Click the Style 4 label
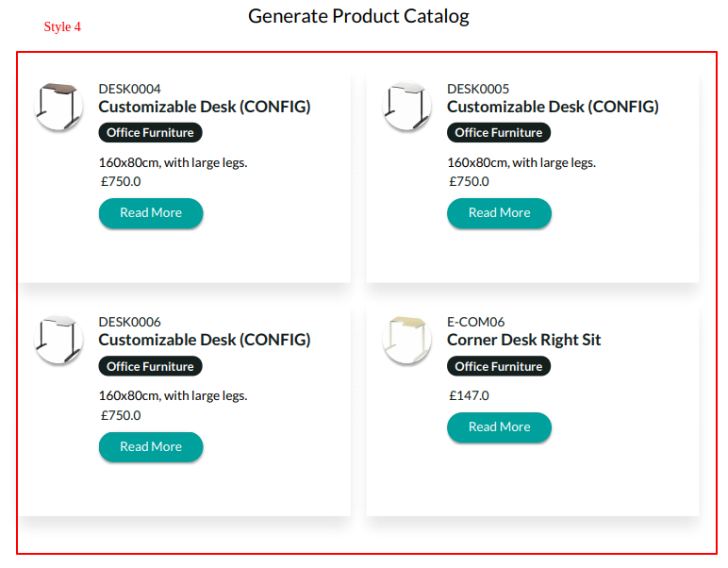The image size is (728, 568). pyautogui.click(x=62, y=27)
